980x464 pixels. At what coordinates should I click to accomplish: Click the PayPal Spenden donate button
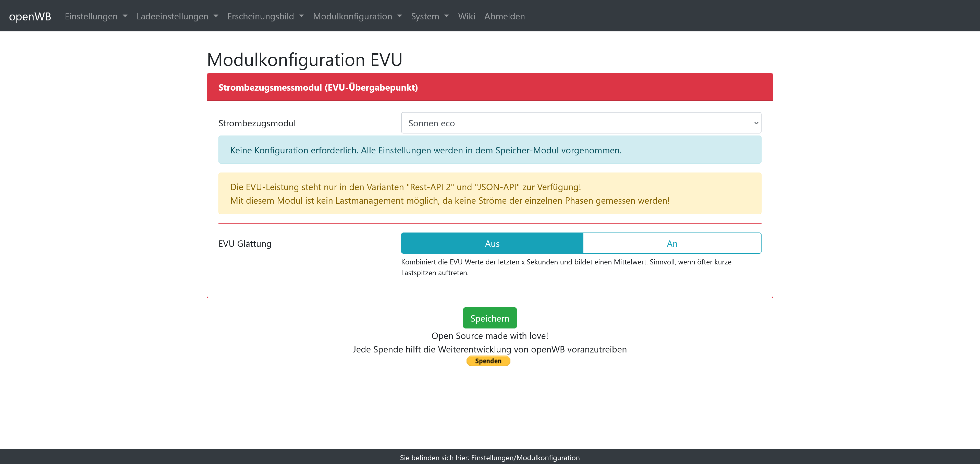[488, 361]
